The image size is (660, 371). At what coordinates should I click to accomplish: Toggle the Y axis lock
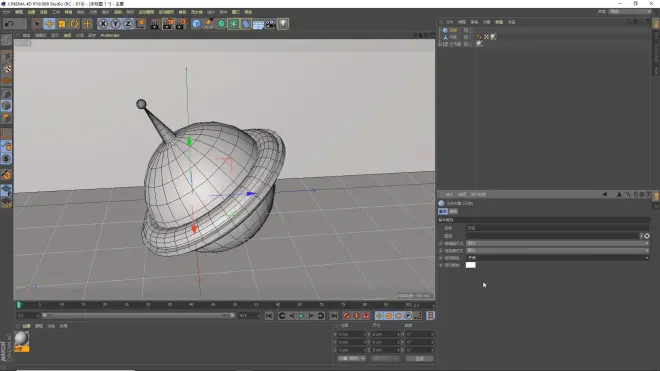tap(115, 24)
